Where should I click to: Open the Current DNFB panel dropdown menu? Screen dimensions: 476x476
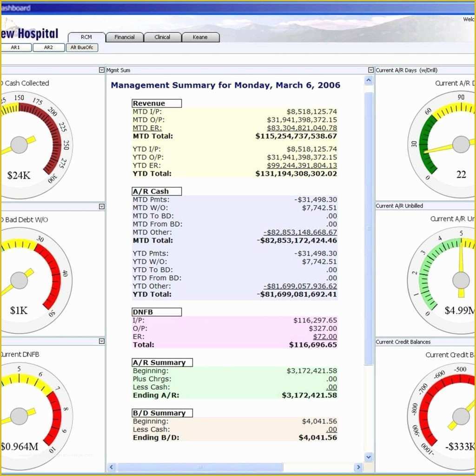[102, 341]
